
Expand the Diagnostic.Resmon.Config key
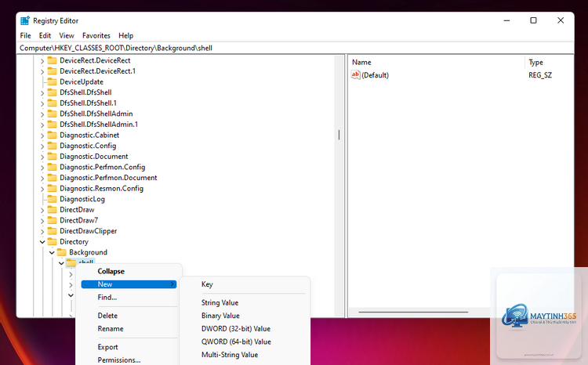point(42,189)
